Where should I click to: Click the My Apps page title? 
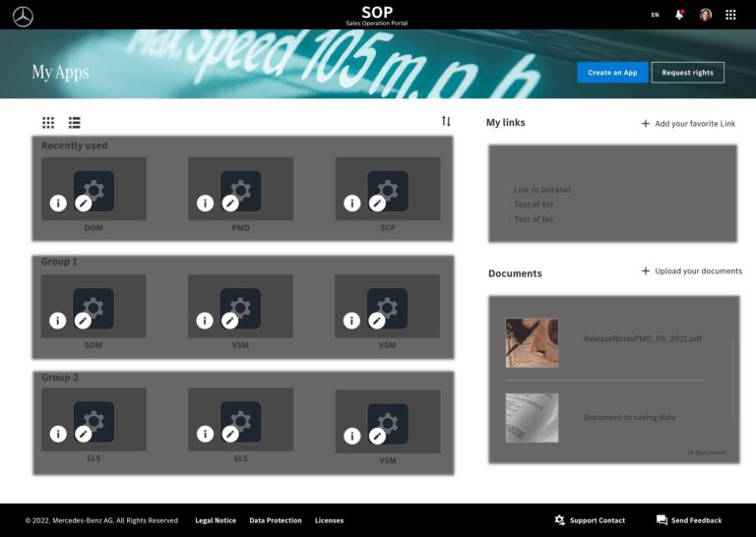pyautogui.click(x=60, y=72)
